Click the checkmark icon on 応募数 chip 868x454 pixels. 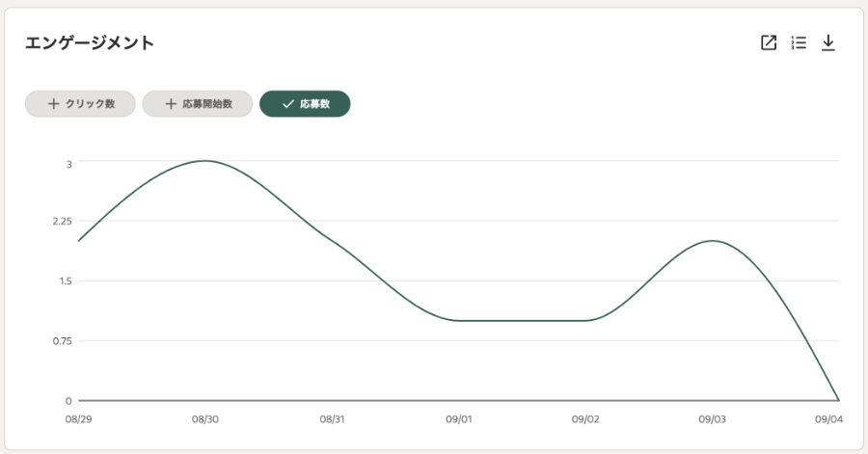(x=287, y=104)
